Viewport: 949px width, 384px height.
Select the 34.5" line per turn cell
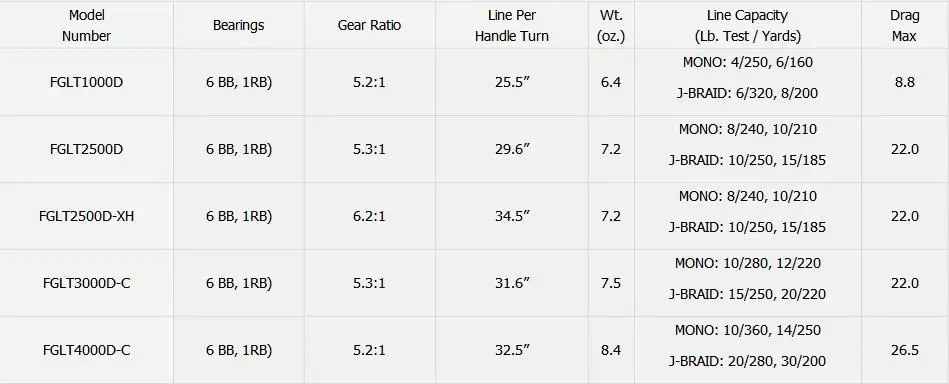point(511,216)
